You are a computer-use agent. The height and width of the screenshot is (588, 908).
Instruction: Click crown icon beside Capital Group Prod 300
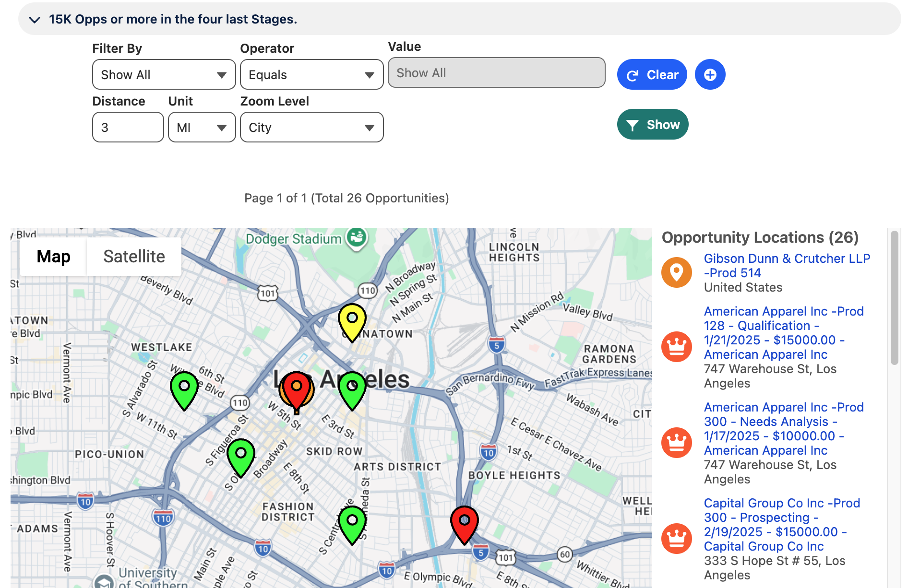coord(676,539)
